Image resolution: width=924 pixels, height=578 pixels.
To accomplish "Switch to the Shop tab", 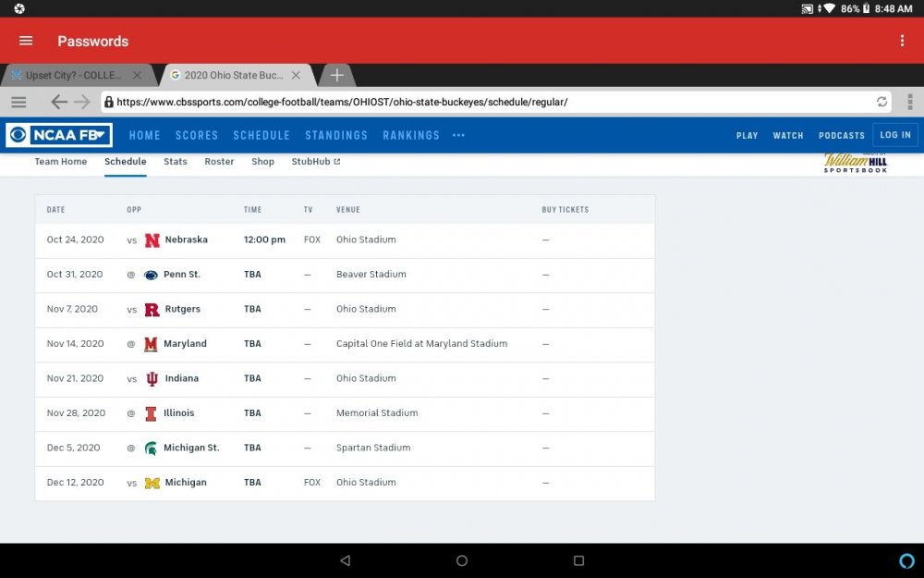I will coord(262,162).
